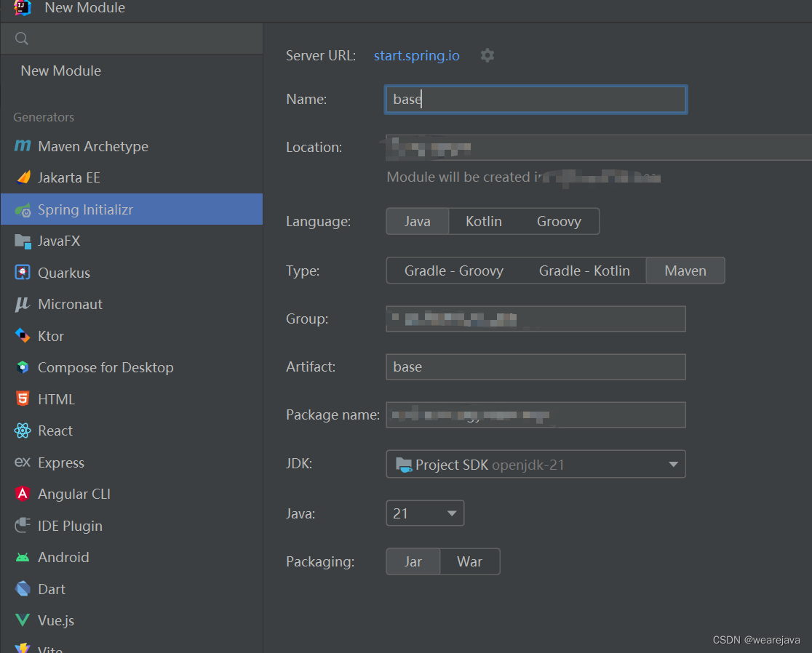Select JavaFX generator
This screenshot has width=812, height=653.
(132, 241)
